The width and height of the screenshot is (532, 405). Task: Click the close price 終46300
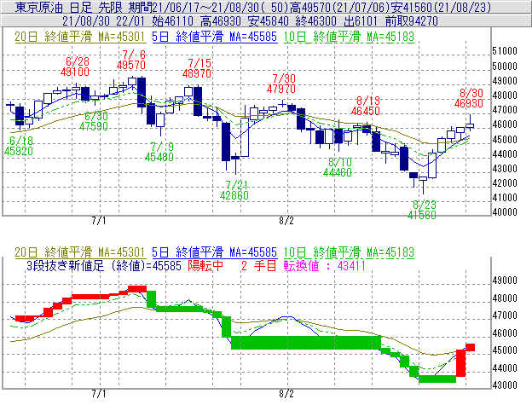[x=315, y=21]
